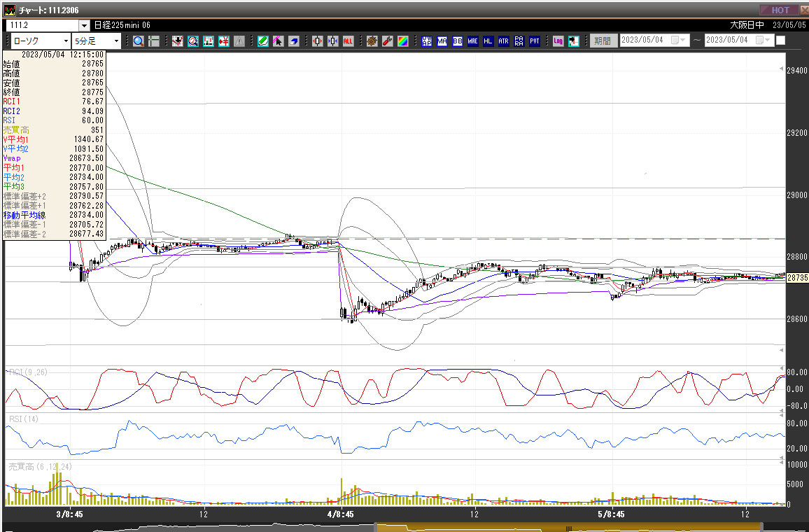
Task: Click the Vwap value 28673.50
Action: pyautogui.click(x=86, y=158)
